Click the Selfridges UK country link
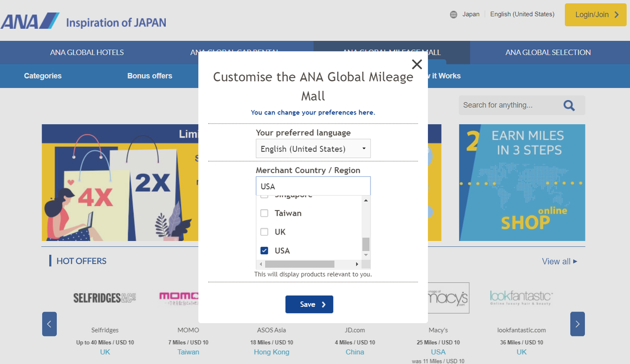630x364 pixels. [x=105, y=352]
